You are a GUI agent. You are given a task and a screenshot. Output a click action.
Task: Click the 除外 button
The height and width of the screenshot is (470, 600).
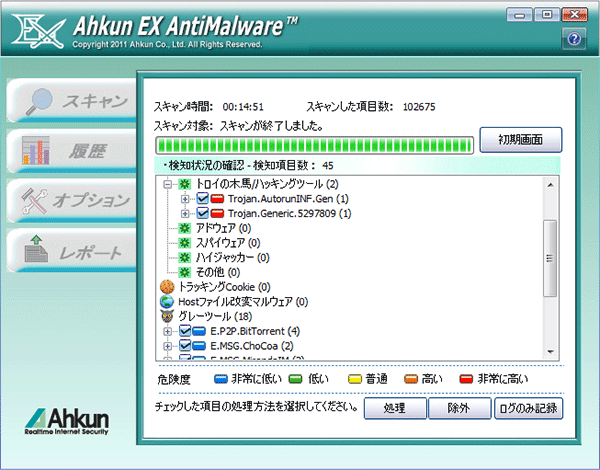pyautogui.click(x=460, y=408)
